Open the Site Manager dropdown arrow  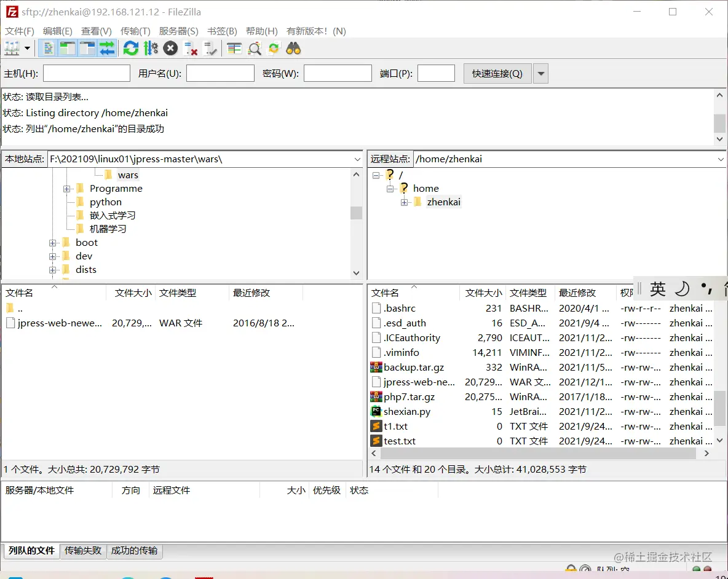(28, 48)
